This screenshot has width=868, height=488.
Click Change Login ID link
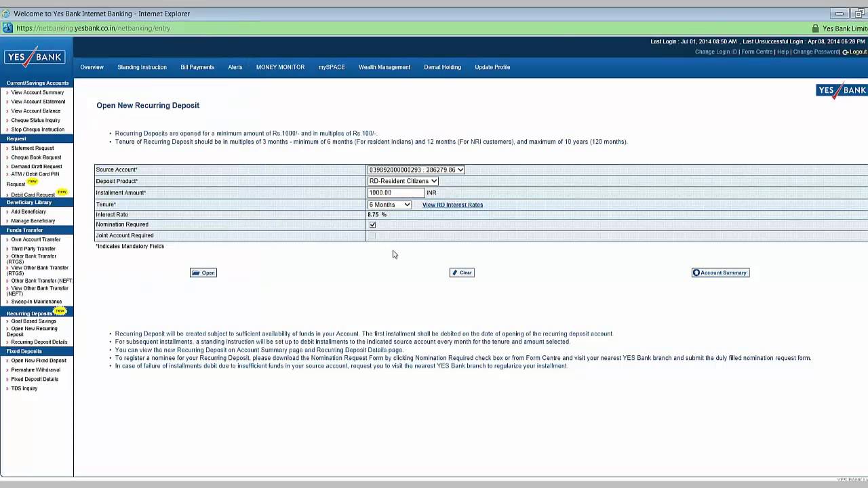(x=715, y=52)
